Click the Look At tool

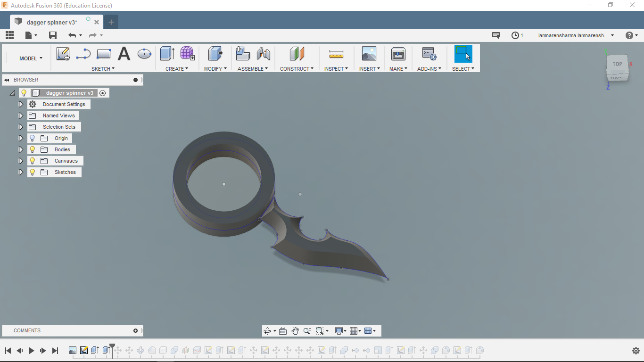pos(283,331)
